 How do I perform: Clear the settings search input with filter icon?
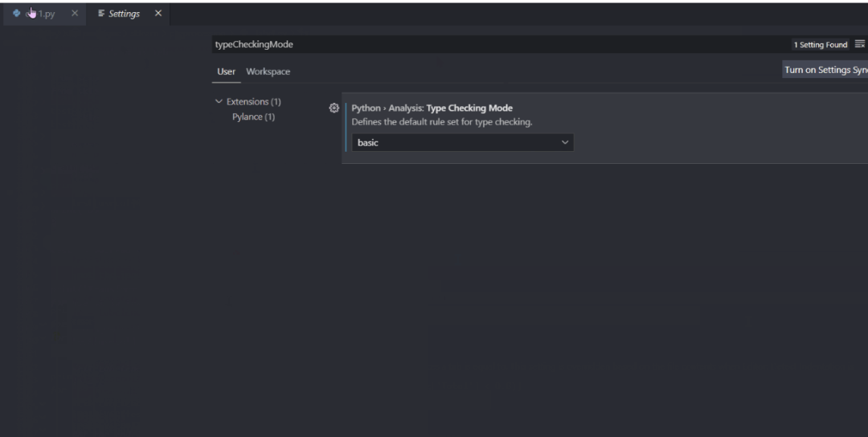tap(860, 44)
